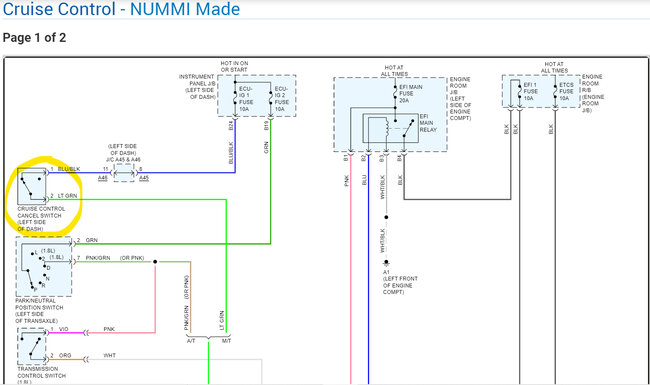650x385 pixels.
Task: Select the 'EFI MAIN FUSE 20A' text
Action: pyautogui.click(x=410, y=94)
